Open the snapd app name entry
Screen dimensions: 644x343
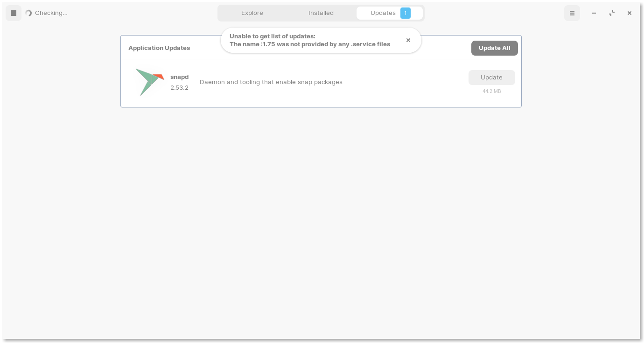(x=179, y=77)
